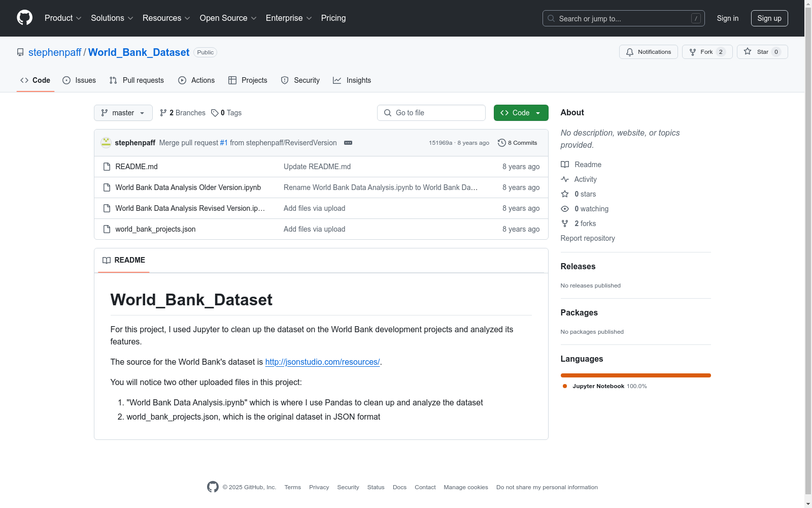Click the Report repository link
812x508 pixels.
click(x=588, y=238)
